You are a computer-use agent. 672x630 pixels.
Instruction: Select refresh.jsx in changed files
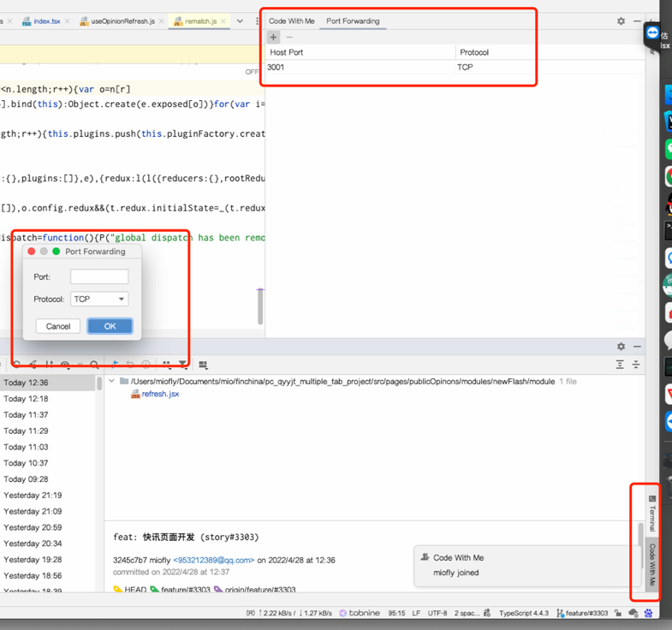tap(155, 394)
